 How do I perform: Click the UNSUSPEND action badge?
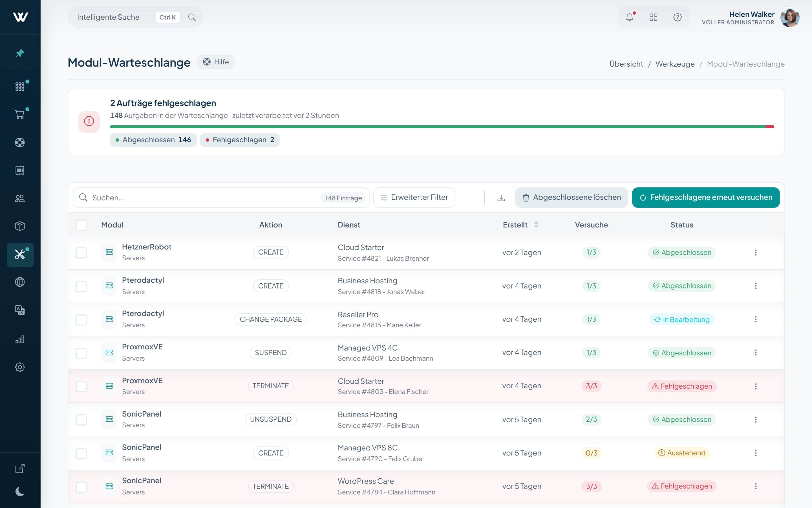(271, 419)
